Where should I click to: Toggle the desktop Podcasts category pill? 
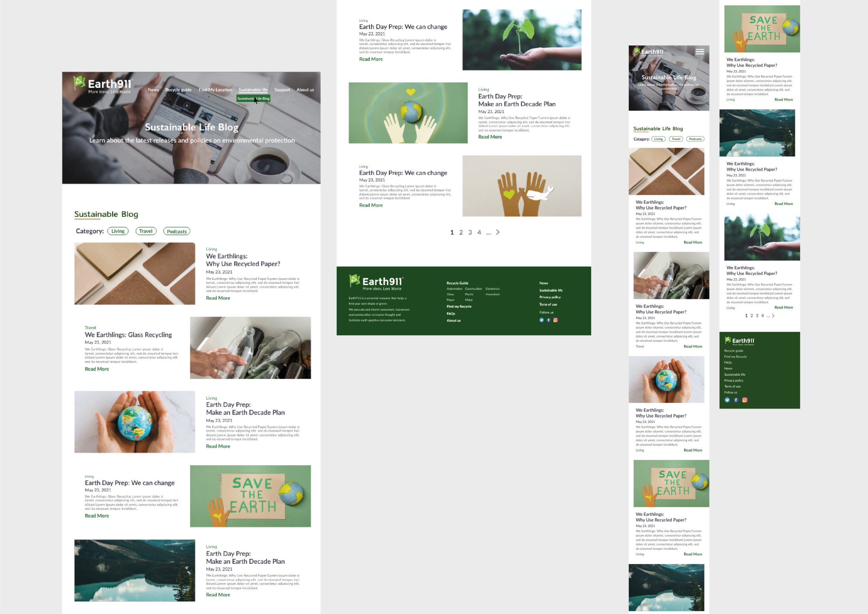(176, 231)
